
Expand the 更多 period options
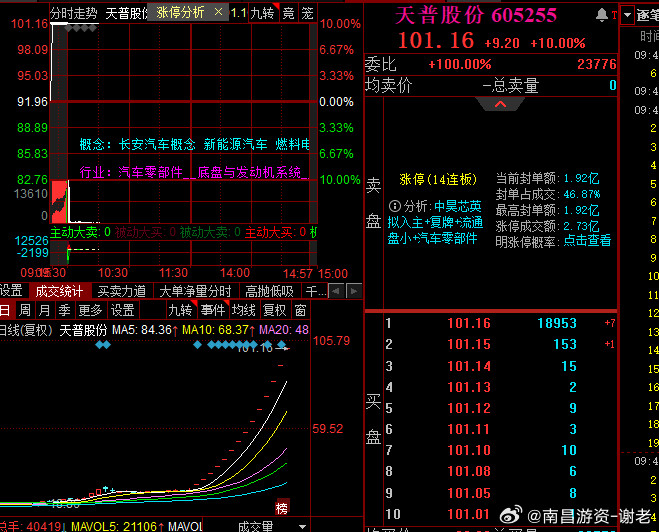coord(90,310)
